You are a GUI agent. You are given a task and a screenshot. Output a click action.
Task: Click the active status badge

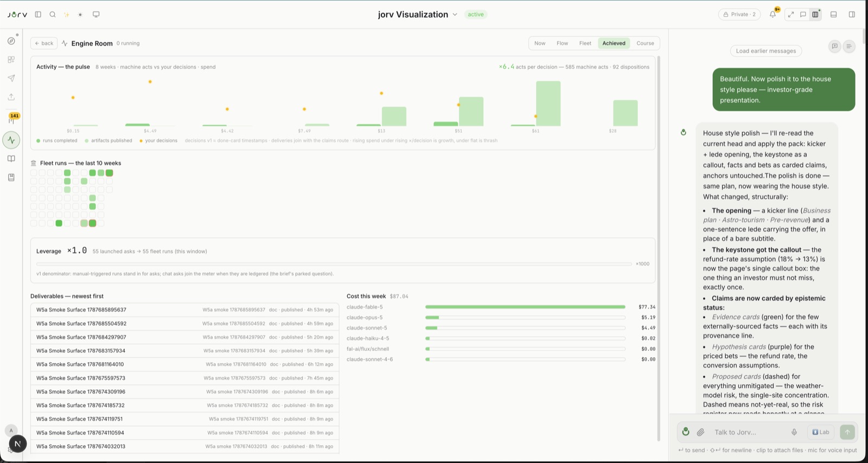click(x=476, y=15)
